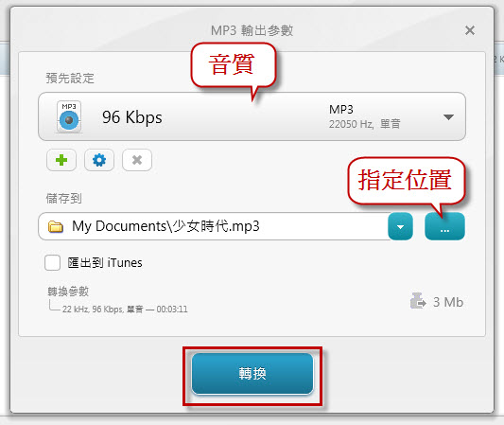The image size is (504, 425).
Task: Click the 轉換參數 heading
Action: click(x=68, y=292)
